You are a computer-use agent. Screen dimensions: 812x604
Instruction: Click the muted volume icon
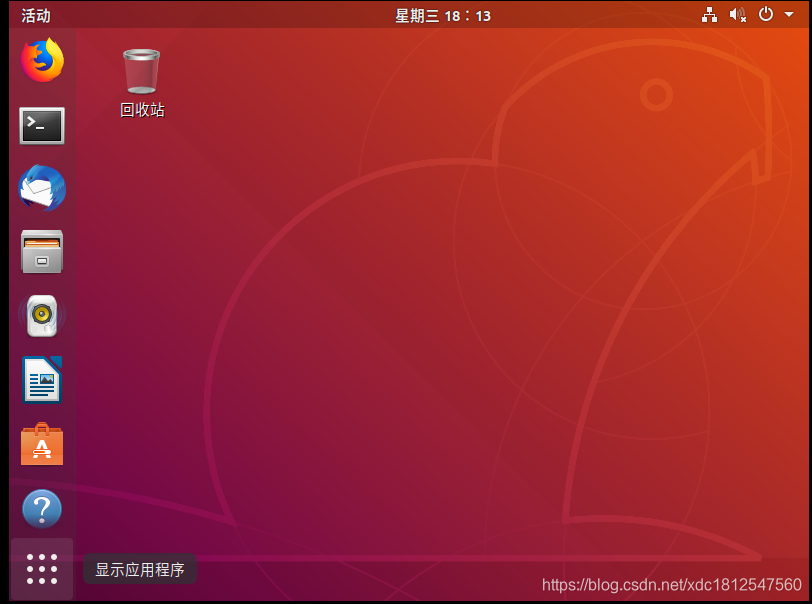click(738, 15)
